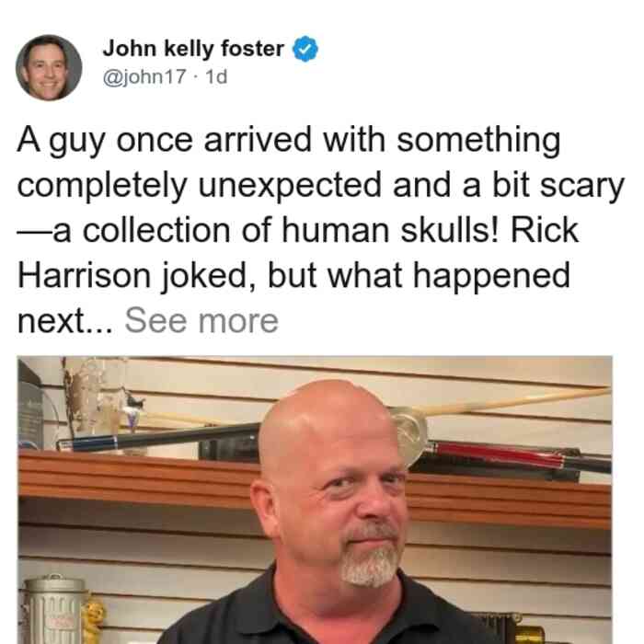
Task: Expand the post with See more
Action: point(201,321)
